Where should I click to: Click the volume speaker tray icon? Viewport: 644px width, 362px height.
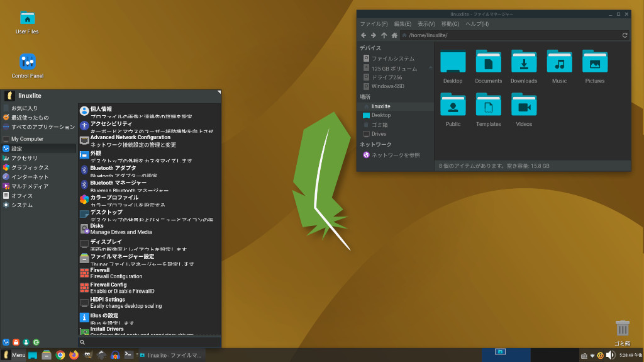610,355
